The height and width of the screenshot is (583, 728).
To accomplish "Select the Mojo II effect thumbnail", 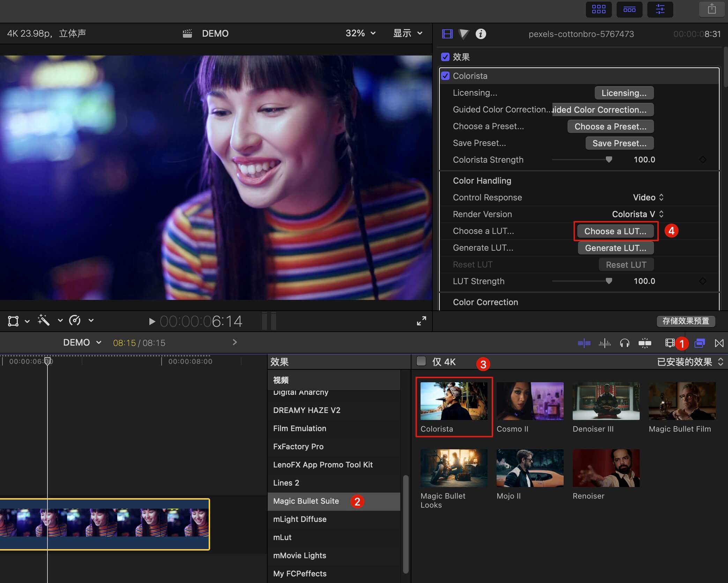I will 530,468.
